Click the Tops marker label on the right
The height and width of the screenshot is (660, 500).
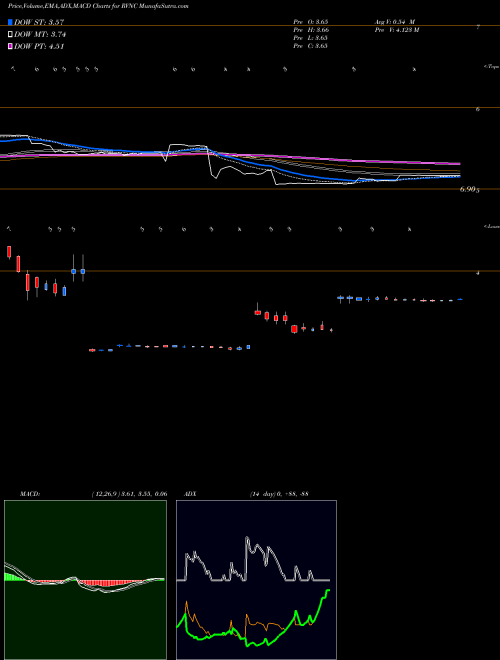(x=492, y=67)
